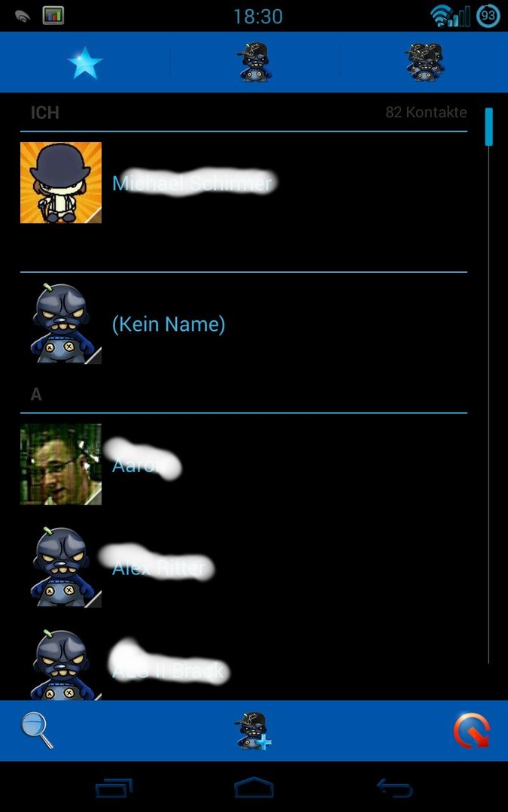The width and height of the screenshot is (508, 812).
Task: Open the single-figure contacts tab
Action: tap(254, 62)
